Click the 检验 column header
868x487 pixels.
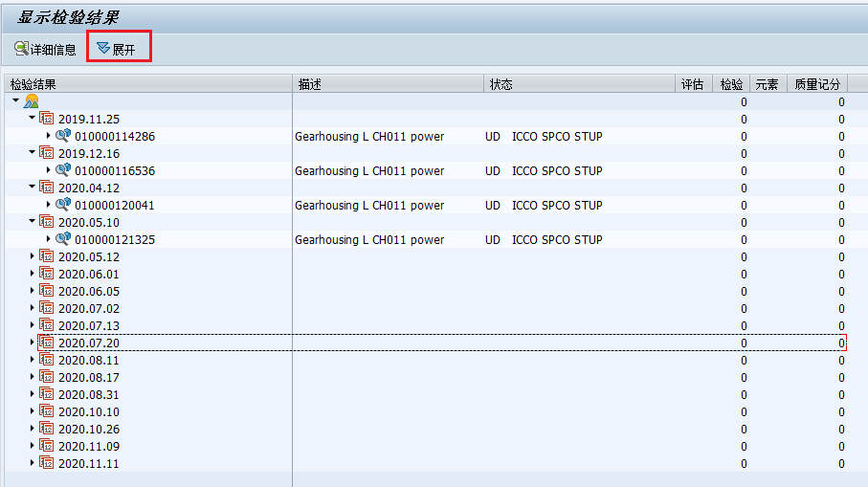[731, 84]
